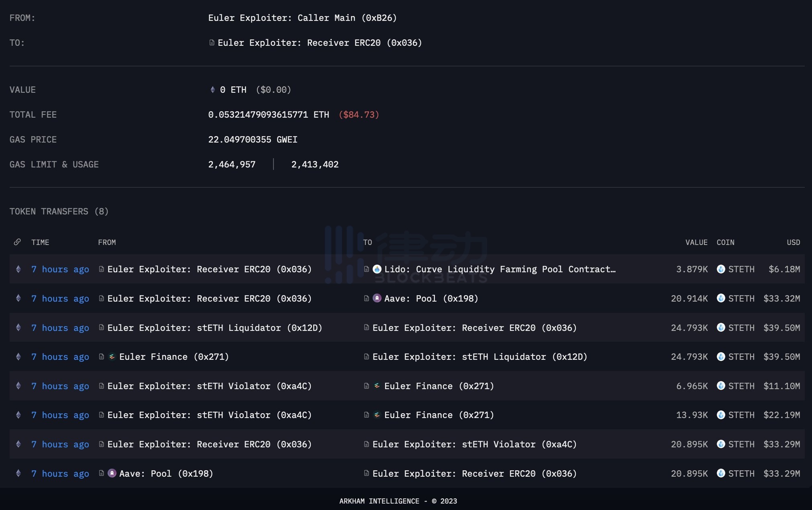Open the Euler Exploiter: stETH Liquidator sender in the $39.50M row
This screenshot has height=510, width=812.
[214, 328]
